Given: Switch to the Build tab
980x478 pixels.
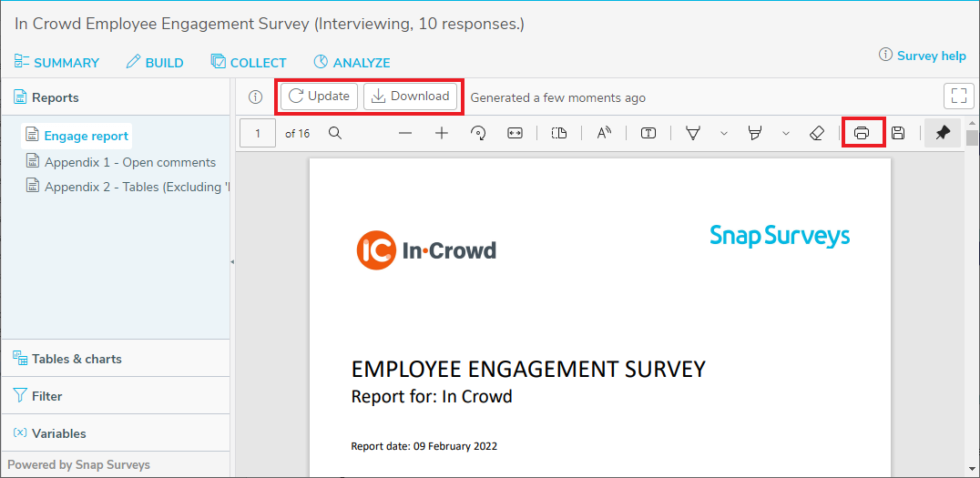Looking at the screenshot, I should click(x=154, y=63).
